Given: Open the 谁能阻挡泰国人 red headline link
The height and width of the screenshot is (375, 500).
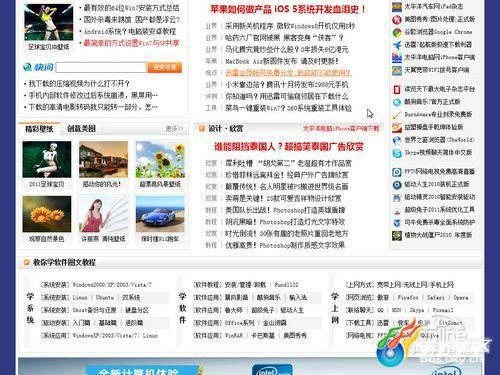Looking at the screenshot, I should pos(289,147).
